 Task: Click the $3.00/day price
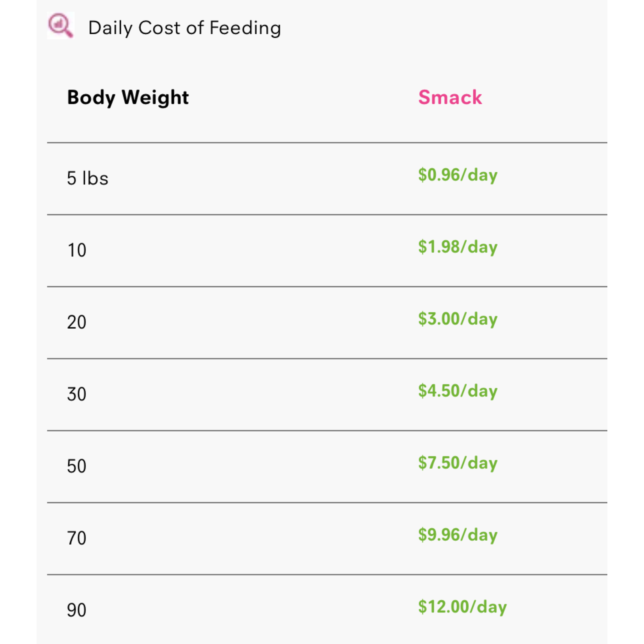[458, 319]
